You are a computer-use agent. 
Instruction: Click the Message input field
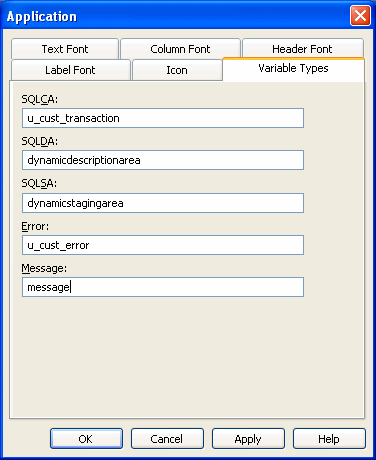(x=163, y=287)
